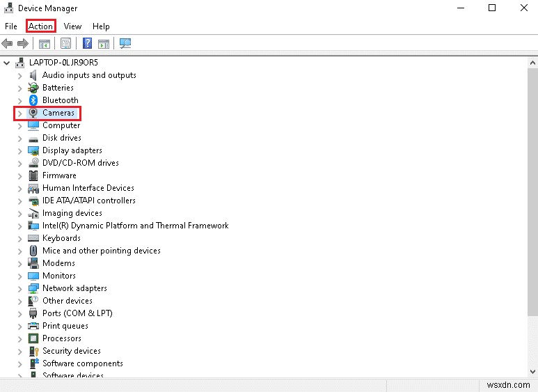Click the blue Help question-mark icon

click(x=87, y=43)
